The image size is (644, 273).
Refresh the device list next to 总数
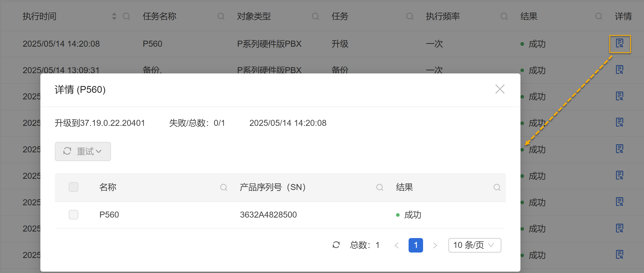[x=336, y=245]
